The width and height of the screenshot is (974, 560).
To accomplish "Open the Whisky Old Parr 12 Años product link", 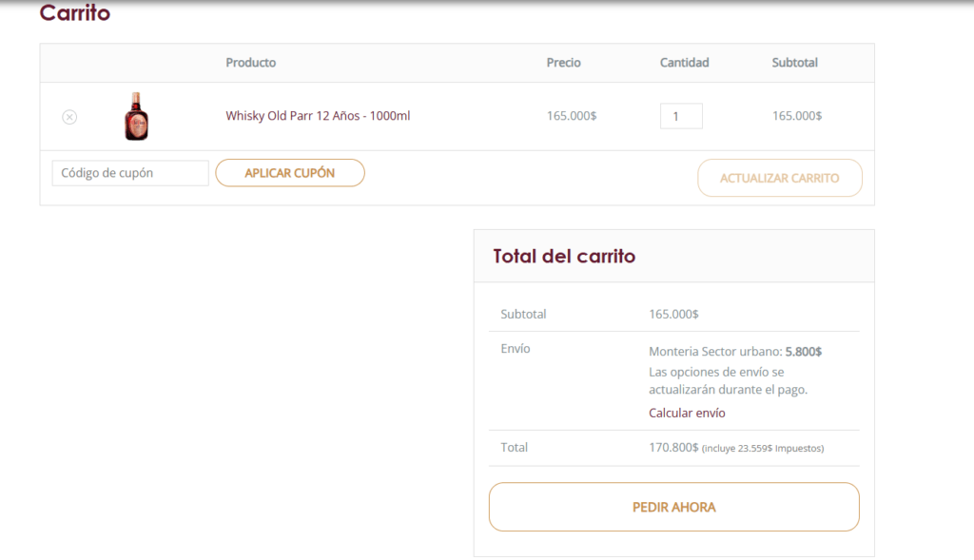I will (x=318, y=115).
